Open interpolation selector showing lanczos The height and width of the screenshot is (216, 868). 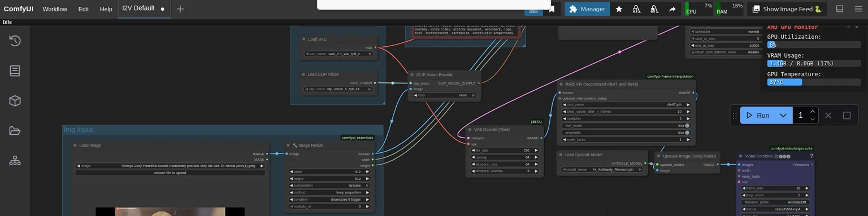[329, 186]
